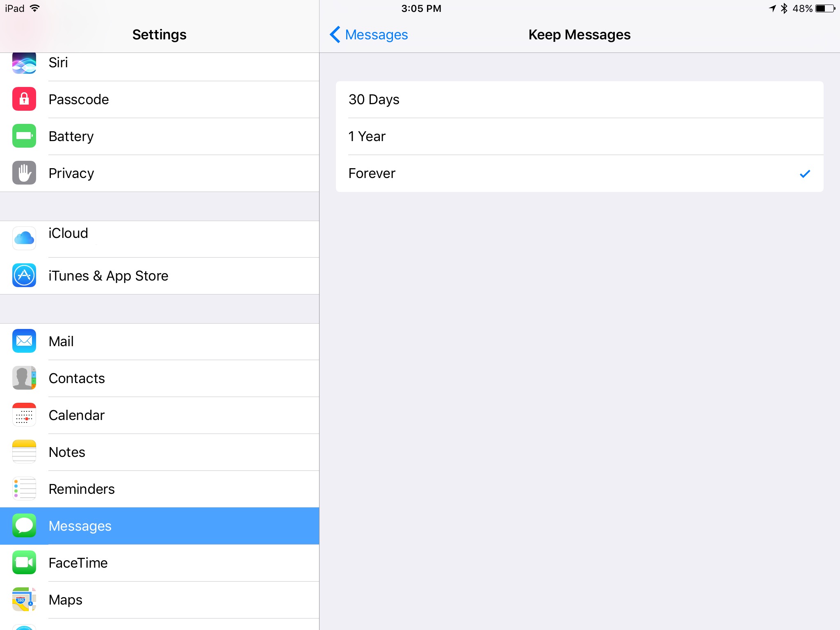Tap the Privacy hand icon

(x=24, y=173)
